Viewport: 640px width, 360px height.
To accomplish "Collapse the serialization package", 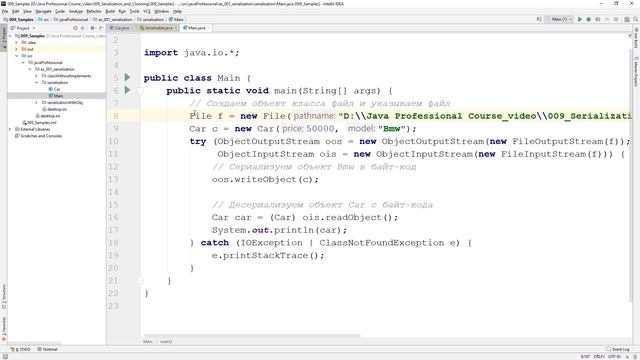I will coord(36,82).
